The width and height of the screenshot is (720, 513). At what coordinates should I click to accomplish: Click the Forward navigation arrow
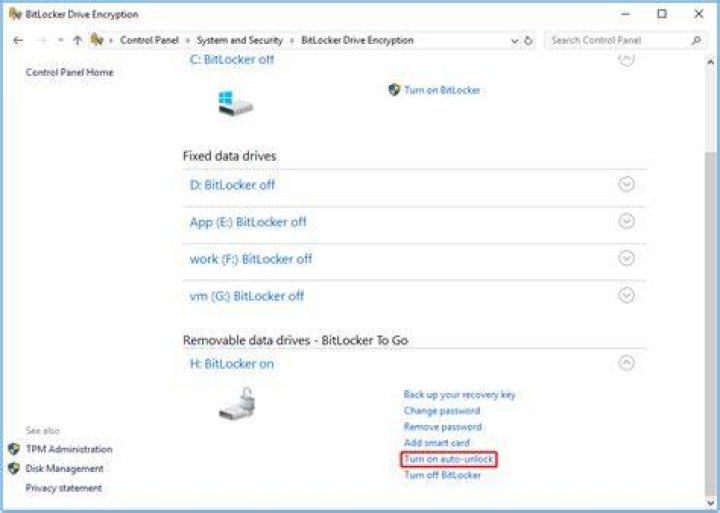pos(42,41)
